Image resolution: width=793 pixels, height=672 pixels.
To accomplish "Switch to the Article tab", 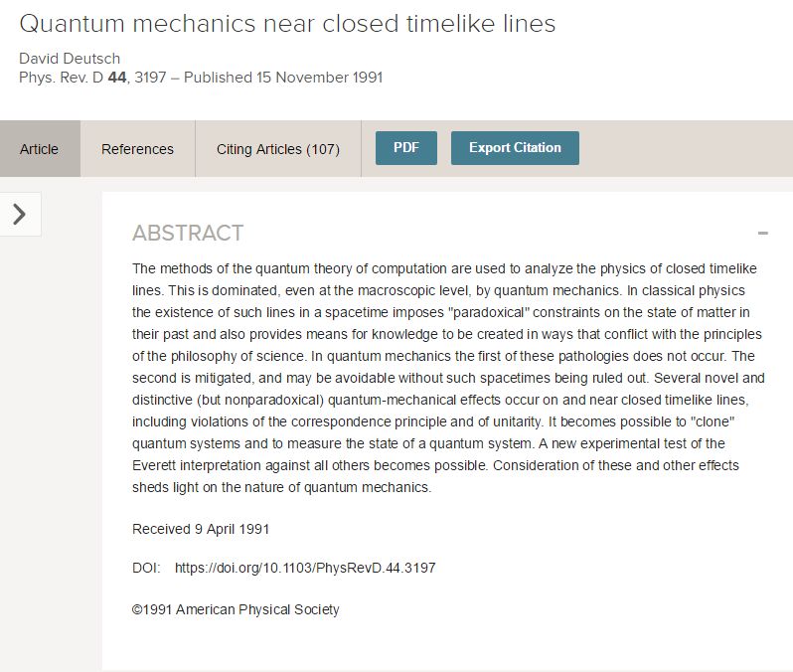I will click(40, 149).
